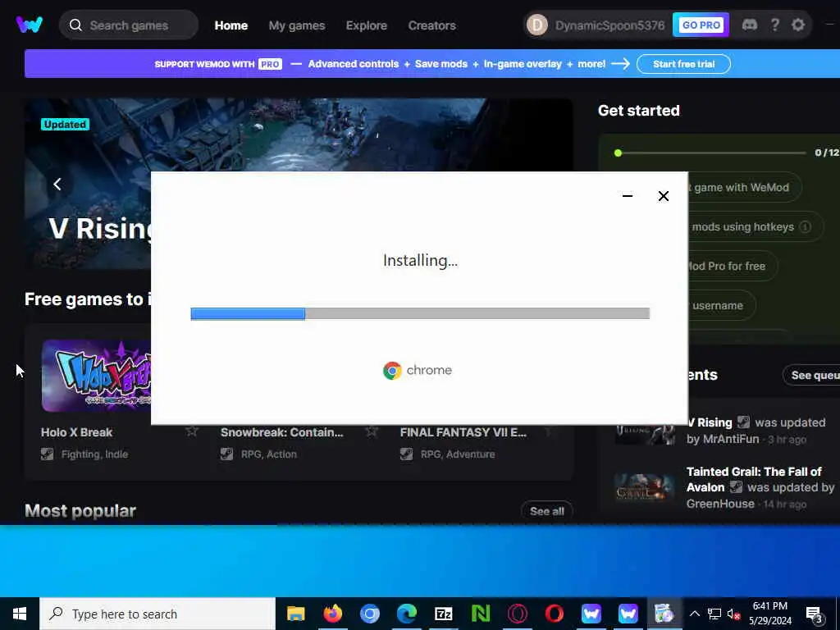Open the Discord icon link
Viewport: 840px width, 630px height.
[x=750, y=25]
